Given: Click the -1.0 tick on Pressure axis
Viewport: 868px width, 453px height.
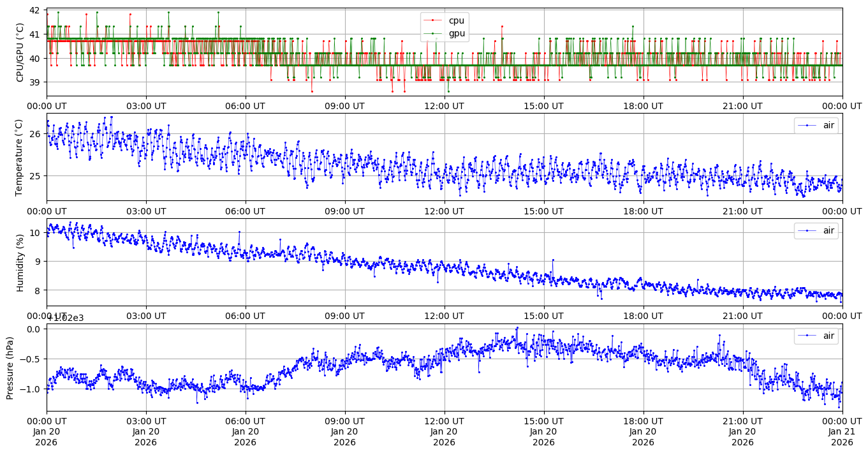Looking at the screenshot, I should pos(31,389).
